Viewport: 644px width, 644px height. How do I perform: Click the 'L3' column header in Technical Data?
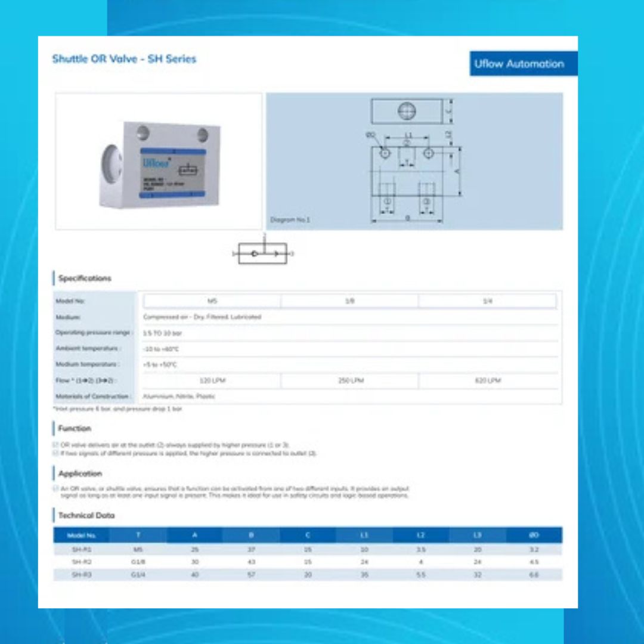477,535
